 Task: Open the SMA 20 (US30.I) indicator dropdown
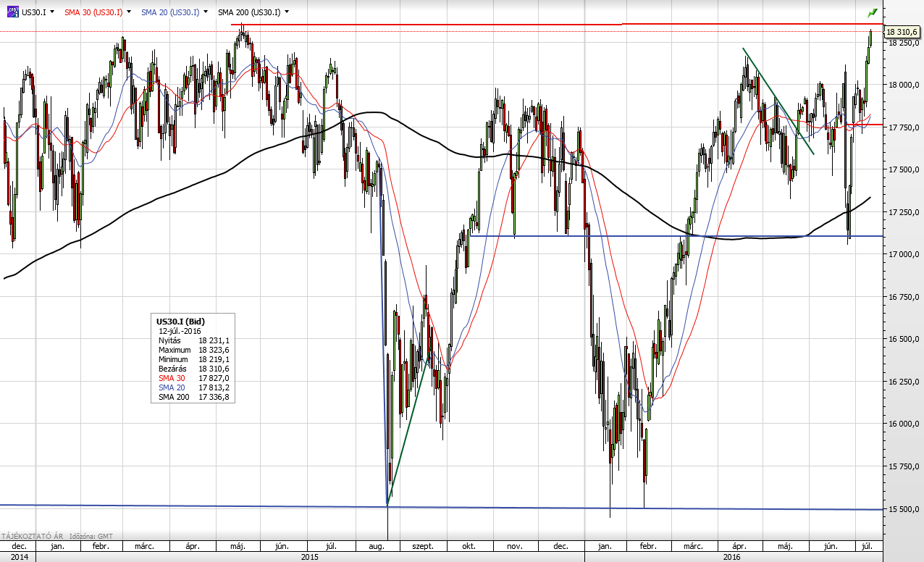pos(206,12)
